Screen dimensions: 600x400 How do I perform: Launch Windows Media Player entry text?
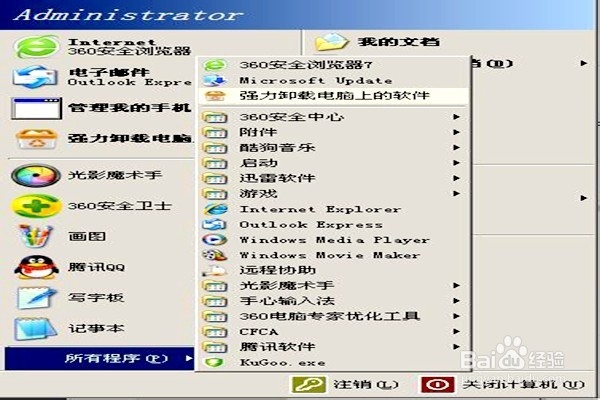point(335,240)
